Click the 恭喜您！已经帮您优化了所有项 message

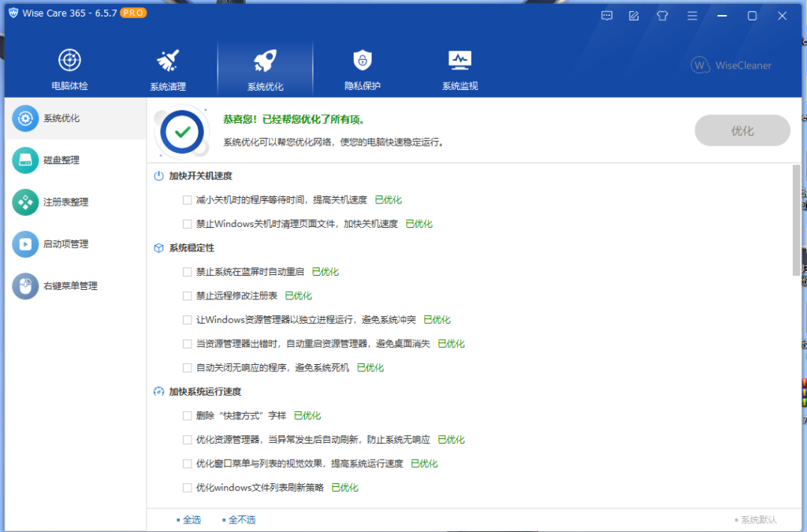coord(295,119)
